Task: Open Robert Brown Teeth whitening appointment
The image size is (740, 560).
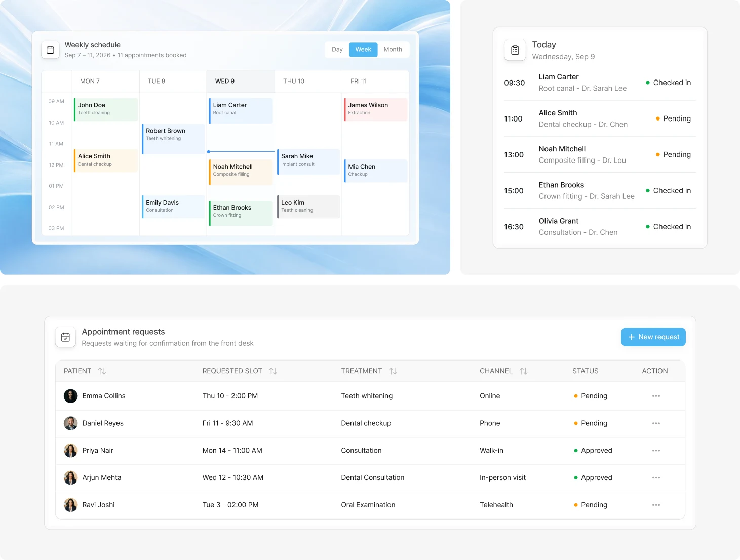Action: [174, 139]
